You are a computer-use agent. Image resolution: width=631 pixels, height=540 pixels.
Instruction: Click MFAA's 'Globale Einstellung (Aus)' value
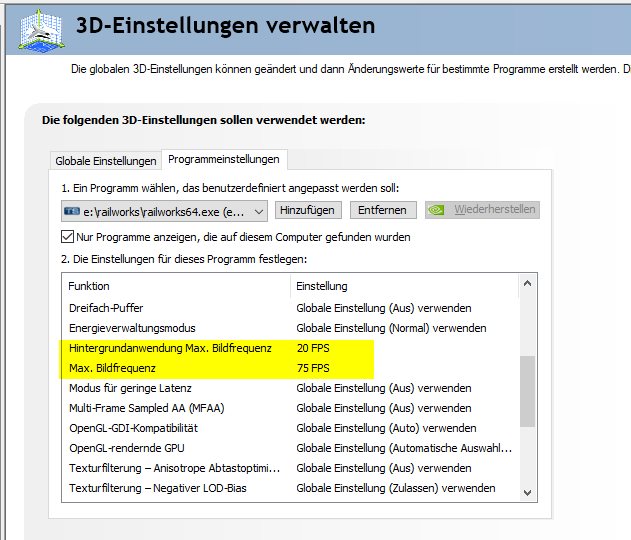click(384, 408)
